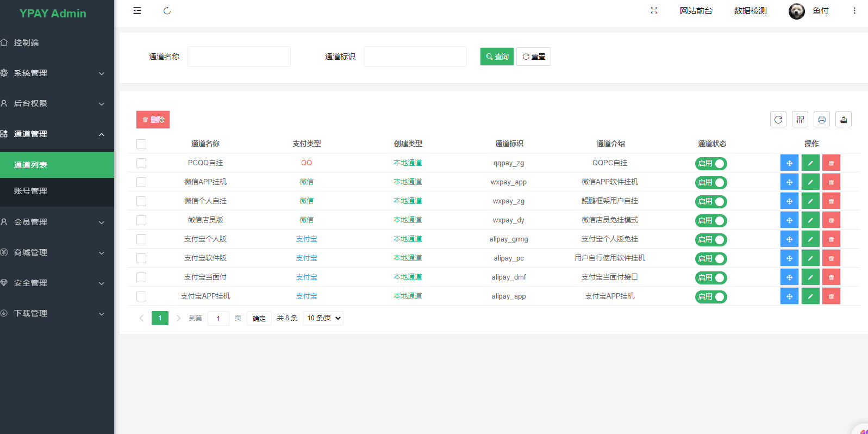Toggle the 启用 switch for 微信APP挂机
Screen dimensions: 868x434
point(711,183)
